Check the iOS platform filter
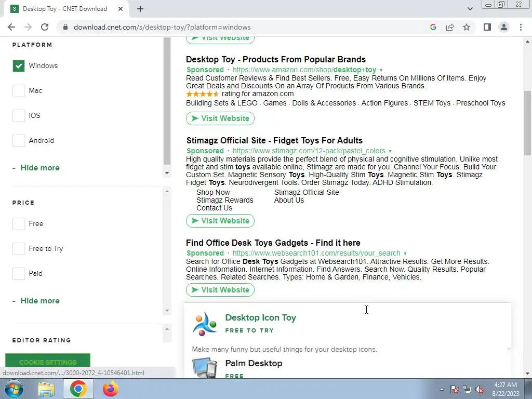532x399 pixels. tap(19, 116)
